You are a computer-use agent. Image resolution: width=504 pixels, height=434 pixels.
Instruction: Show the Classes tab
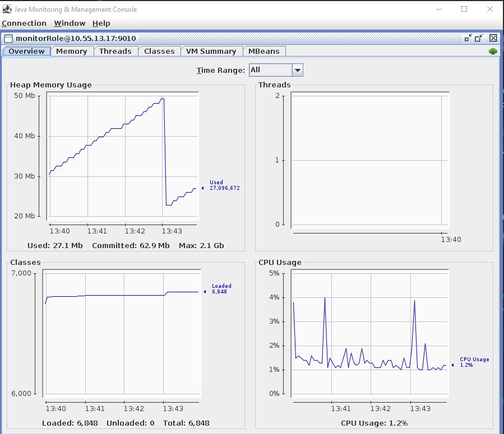click(159, 51)
